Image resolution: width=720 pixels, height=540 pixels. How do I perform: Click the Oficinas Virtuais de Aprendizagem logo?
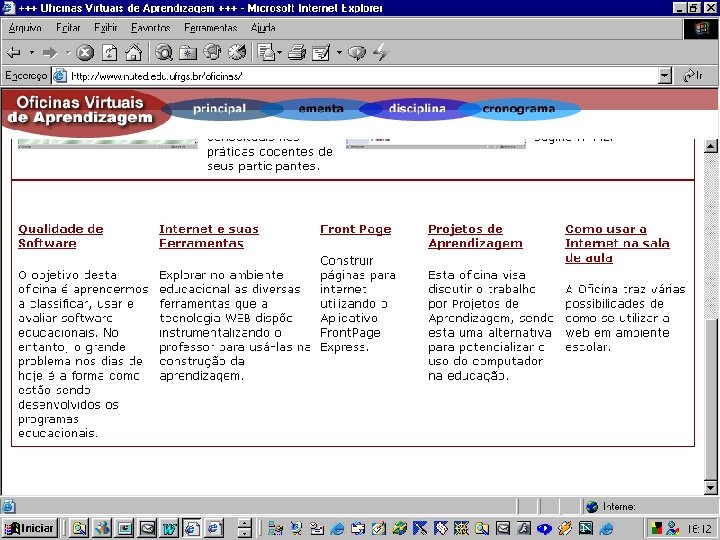tap(83, 111)
